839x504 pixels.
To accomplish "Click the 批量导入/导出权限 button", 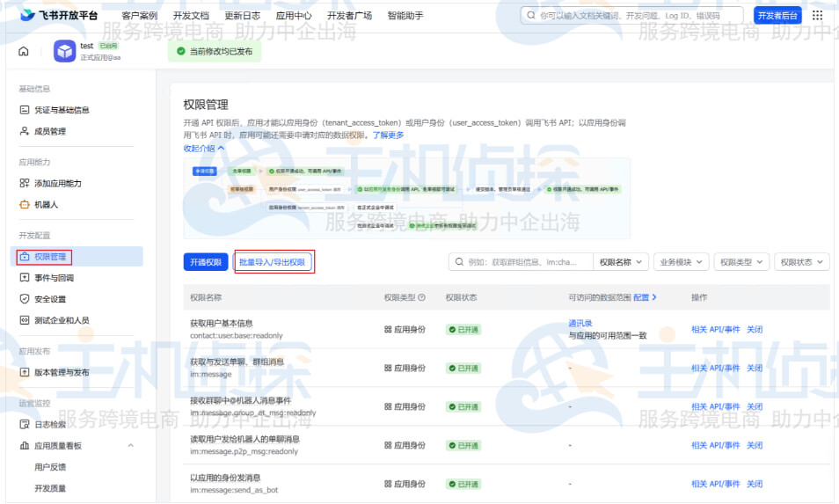I will (273, 262).
